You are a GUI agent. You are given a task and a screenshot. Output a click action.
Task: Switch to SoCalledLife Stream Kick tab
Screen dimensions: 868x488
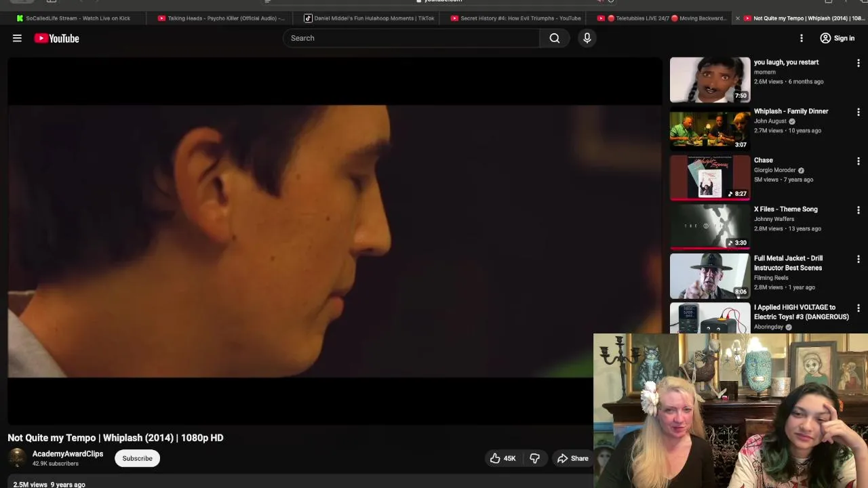tap(73, 18)
